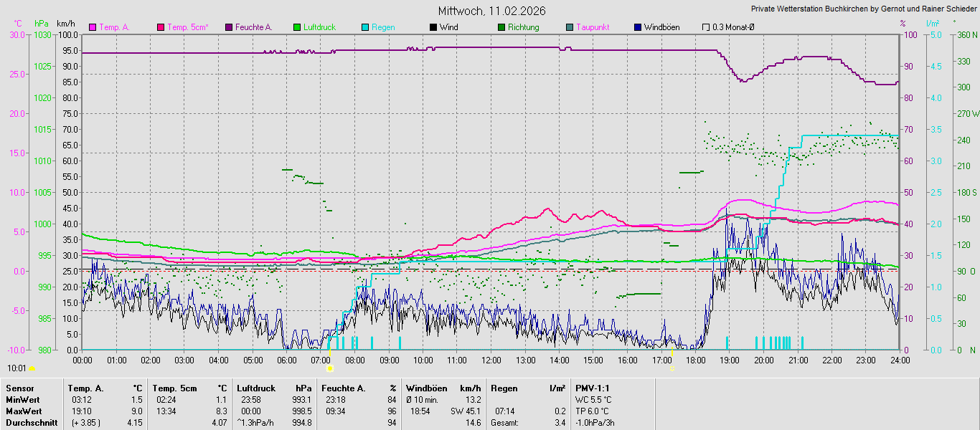Select the Luftdruck column header in table

[255, 388]
